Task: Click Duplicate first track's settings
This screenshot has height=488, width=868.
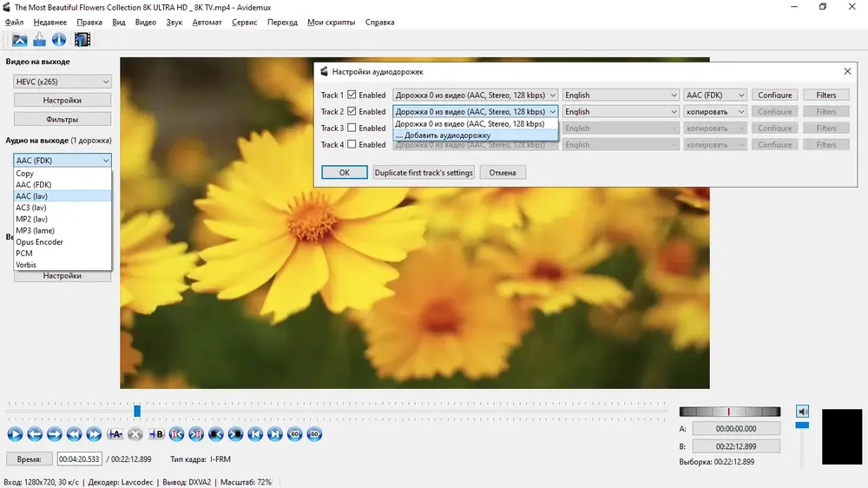Action: pos(424,172)
